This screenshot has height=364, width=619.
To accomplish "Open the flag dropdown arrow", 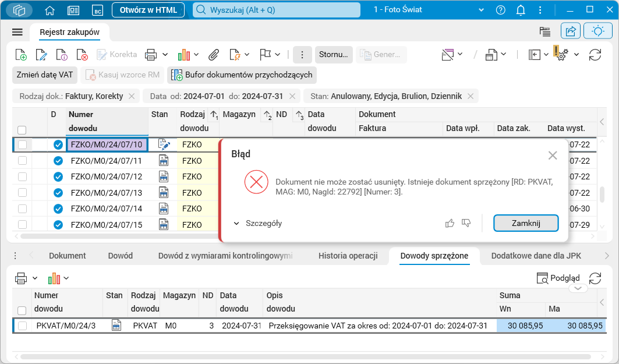I will tap(278, 55).
